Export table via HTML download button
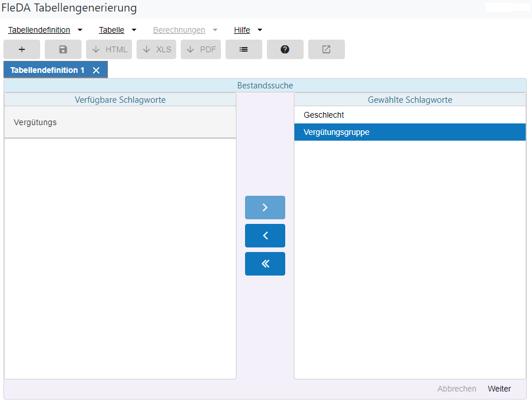 [110, 49]
